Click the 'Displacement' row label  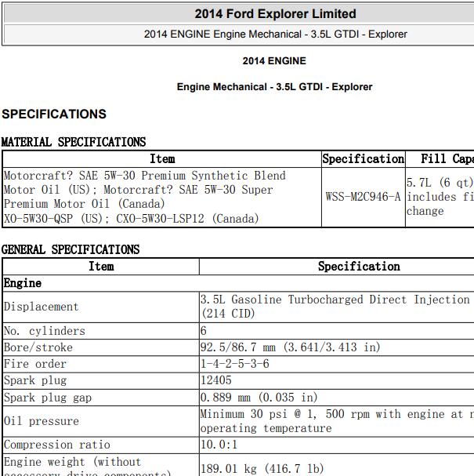pos(42,307)
